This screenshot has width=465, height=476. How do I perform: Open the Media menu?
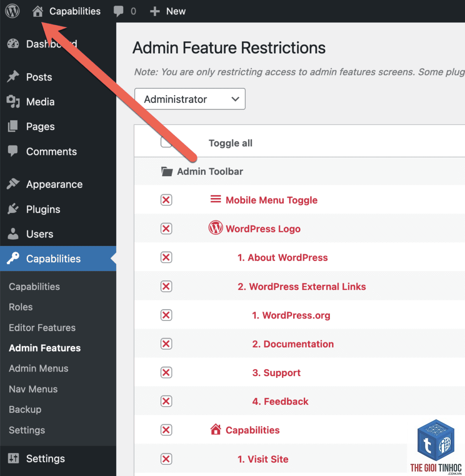pyautogui.click(x=40, y=102)
